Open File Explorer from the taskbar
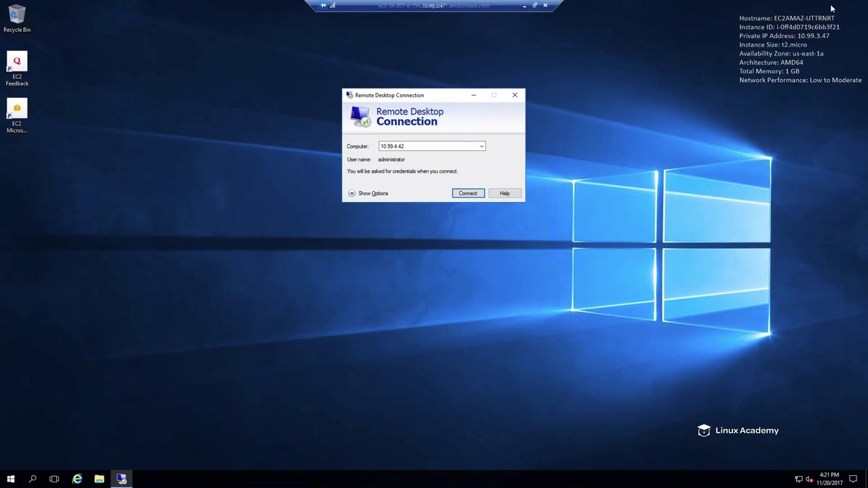 pos(99,479)
